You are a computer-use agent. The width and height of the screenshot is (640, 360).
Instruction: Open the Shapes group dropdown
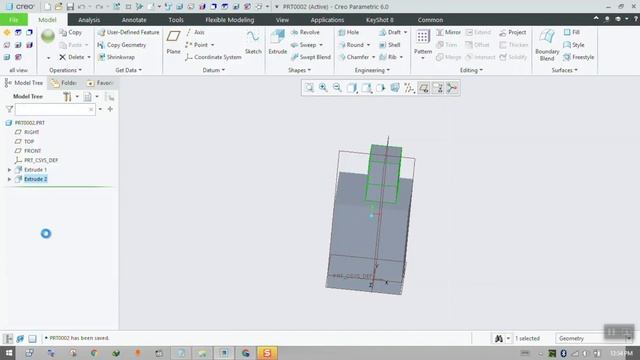(299, 70)
